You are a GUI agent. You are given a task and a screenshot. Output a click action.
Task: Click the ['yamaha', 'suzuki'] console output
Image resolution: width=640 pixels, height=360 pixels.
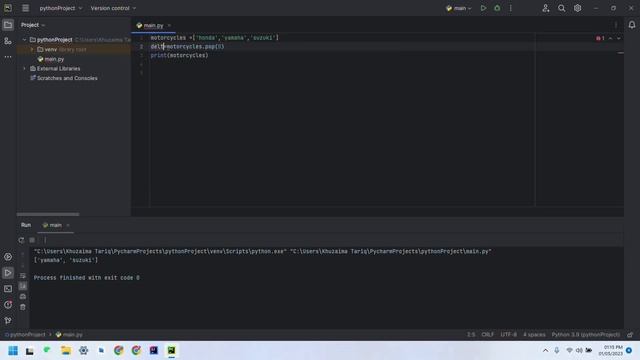click(66, 260)
